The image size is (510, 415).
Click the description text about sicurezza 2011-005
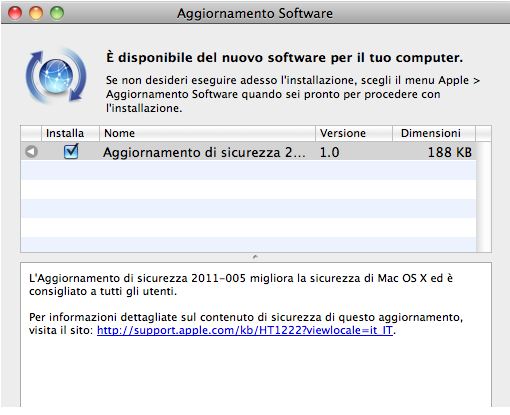tap(241, 285)
